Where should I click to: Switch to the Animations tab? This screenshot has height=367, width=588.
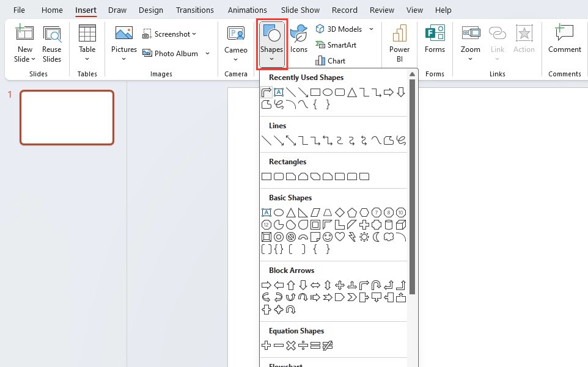248,10
